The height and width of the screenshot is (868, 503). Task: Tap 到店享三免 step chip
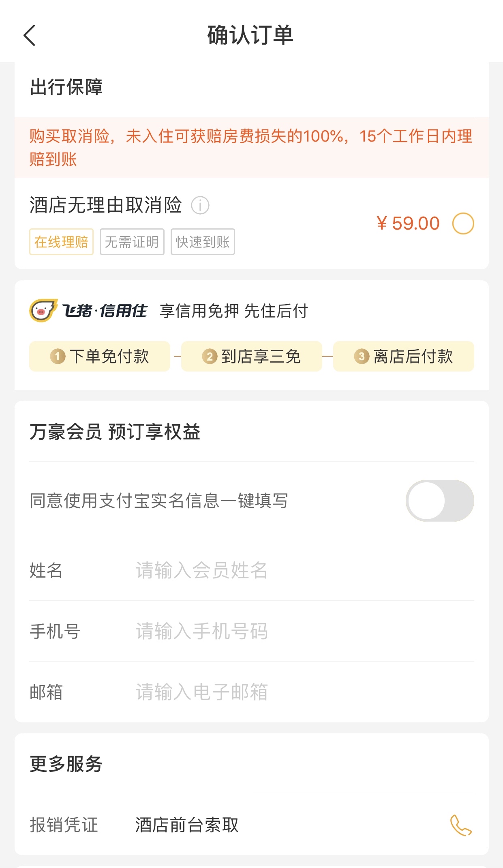tap(251, 357)
